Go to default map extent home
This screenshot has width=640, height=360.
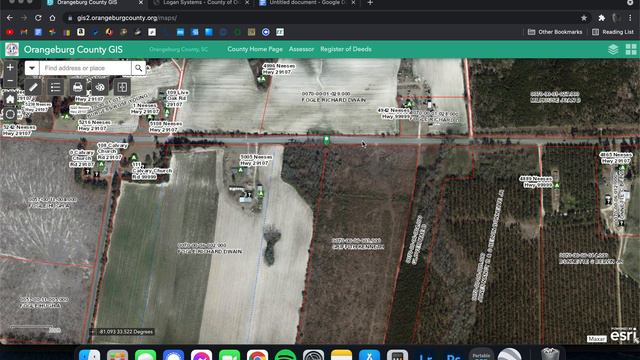point(10,99)
